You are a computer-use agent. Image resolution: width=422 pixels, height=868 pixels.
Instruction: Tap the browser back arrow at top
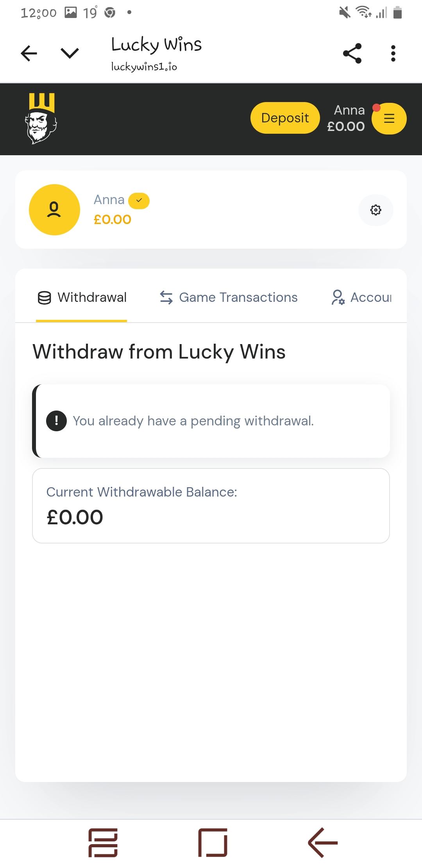click(29, 53)
